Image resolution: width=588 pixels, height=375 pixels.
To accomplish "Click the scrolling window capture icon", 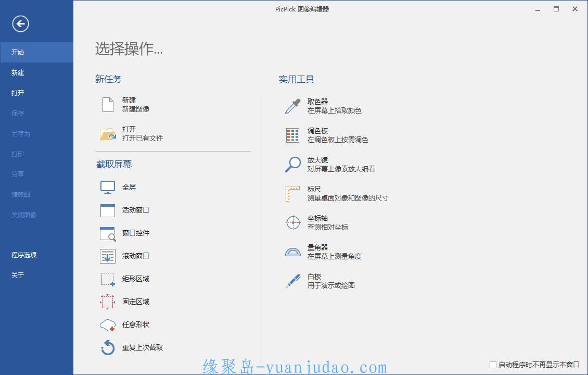I will (x=108, y=256).
